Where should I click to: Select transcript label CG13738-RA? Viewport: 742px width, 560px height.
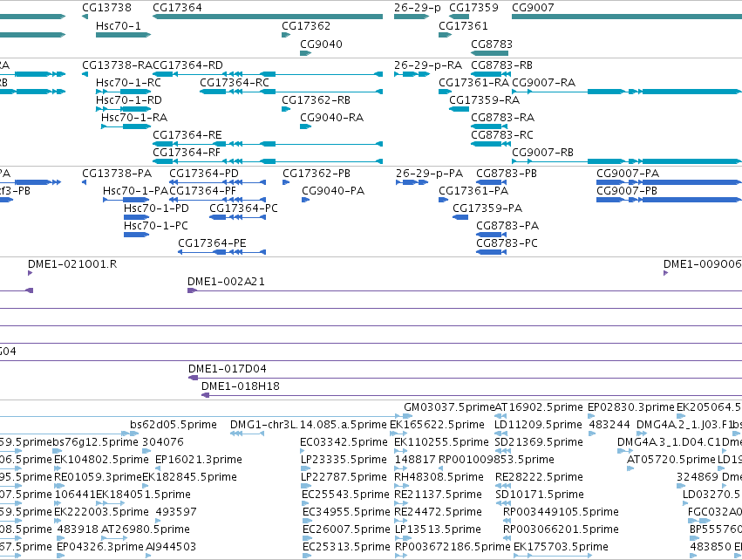click(x=117, y=65)
